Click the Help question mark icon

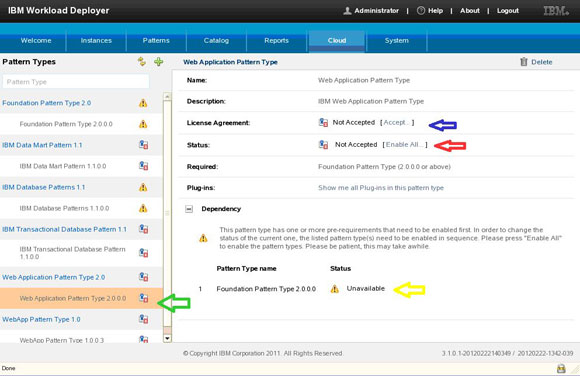click(x=421, y=11)
